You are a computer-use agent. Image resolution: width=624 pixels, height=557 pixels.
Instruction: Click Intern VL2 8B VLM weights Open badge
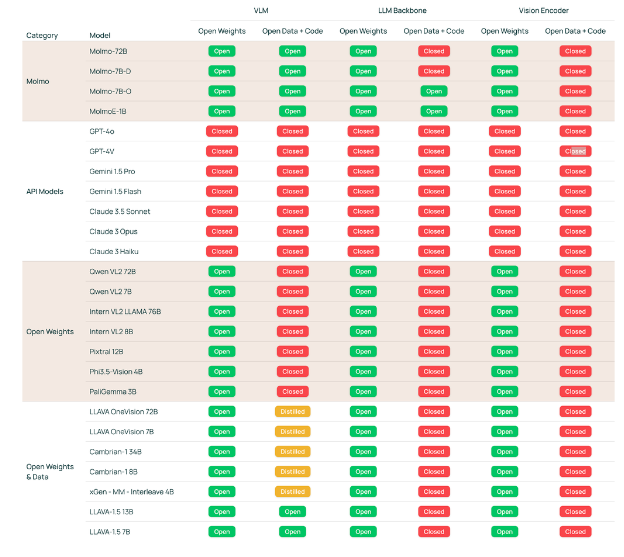click(x=222, y=331)
